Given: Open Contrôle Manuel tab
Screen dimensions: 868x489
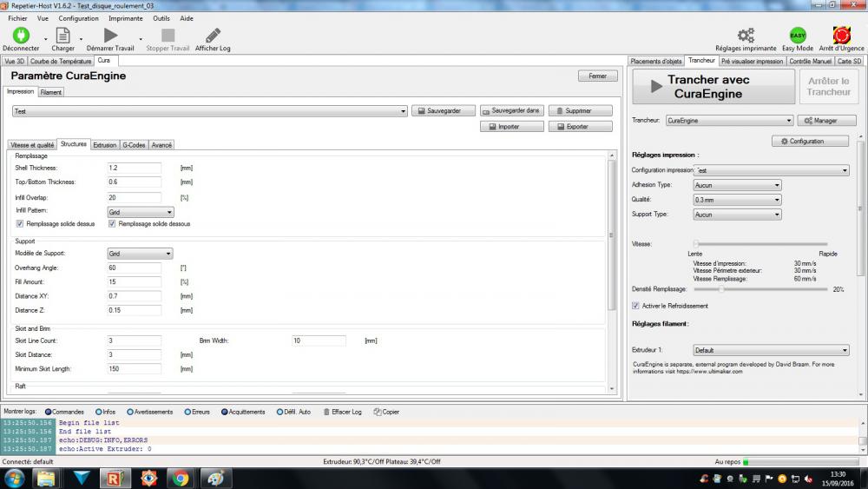Looking at the screenshot, I should (811, 61).
